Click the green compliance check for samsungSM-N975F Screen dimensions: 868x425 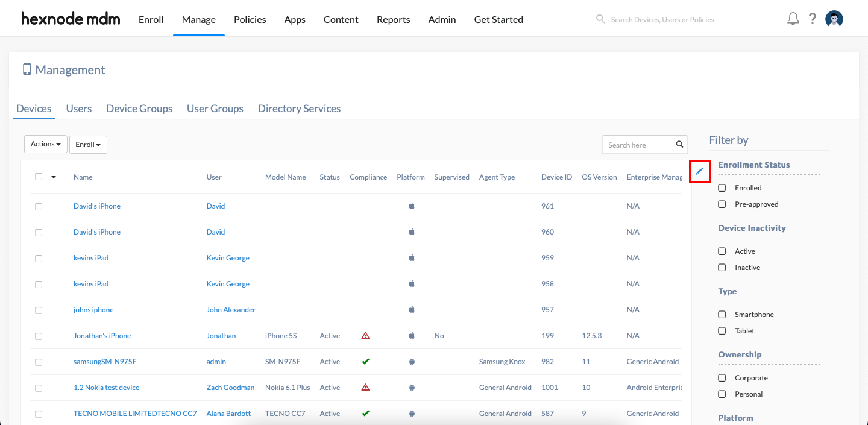pyautogui.click(x=365, y=361)
